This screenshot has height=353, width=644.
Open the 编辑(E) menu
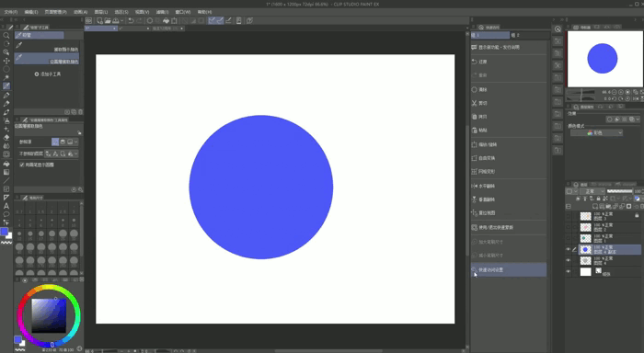click(31, 12)
